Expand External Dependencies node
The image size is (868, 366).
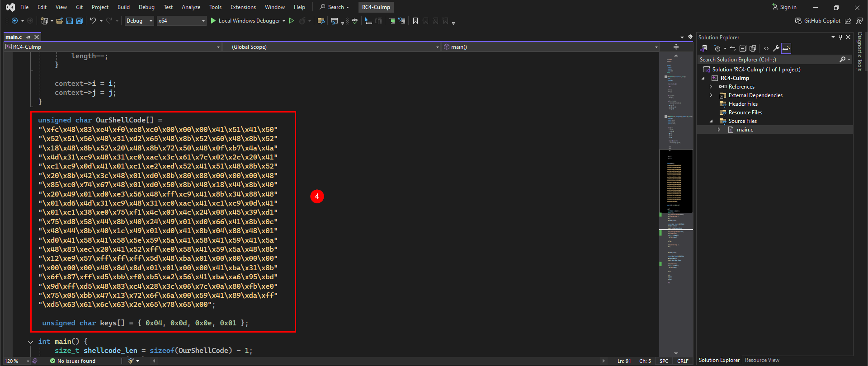point(711,95)
